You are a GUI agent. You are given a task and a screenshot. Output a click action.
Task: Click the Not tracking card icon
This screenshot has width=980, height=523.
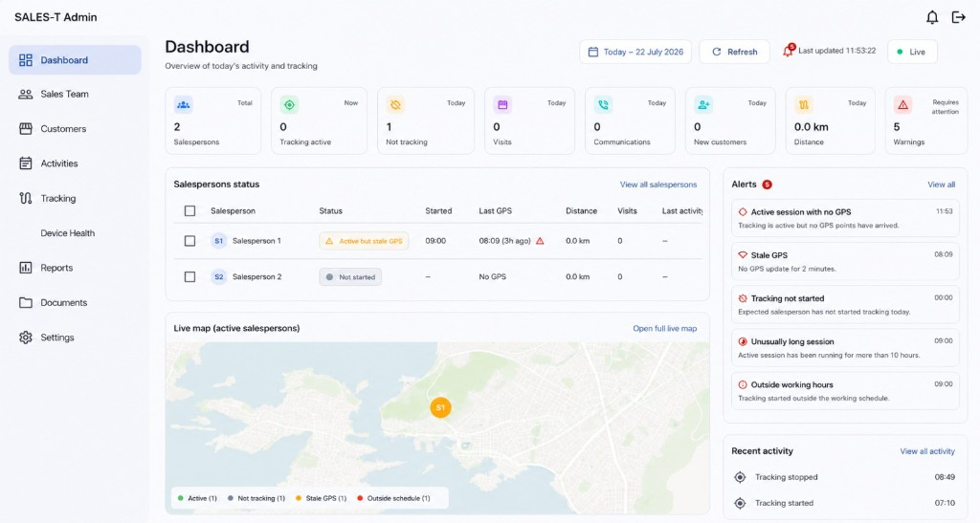tap(395, 105)
